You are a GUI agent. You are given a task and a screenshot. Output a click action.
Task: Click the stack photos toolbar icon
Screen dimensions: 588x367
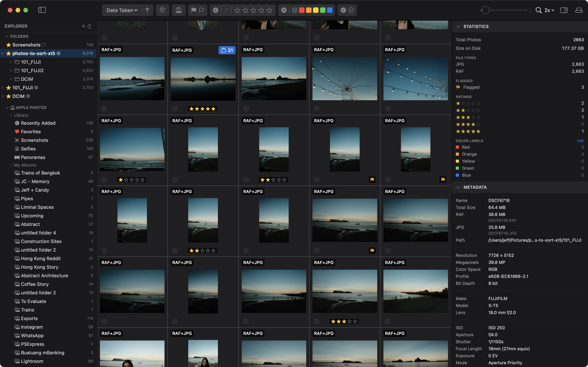(162, 10)
